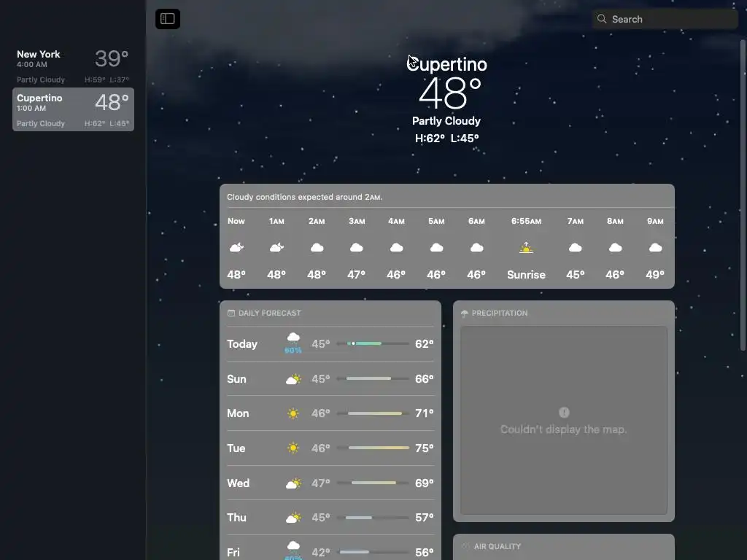Image resolution: width=747 pixels, height=560 pixels.
Task: Open the Wed row in Daily Forecast
Action: pyautogui.click(x=330, y=483)
